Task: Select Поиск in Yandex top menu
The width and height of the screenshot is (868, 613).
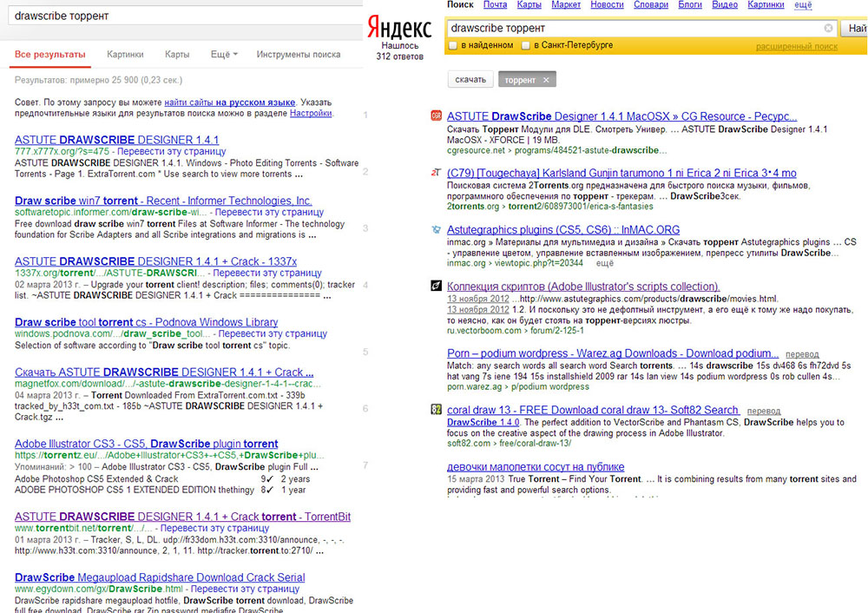Action: pyautogui.click(x=460, y=5)
